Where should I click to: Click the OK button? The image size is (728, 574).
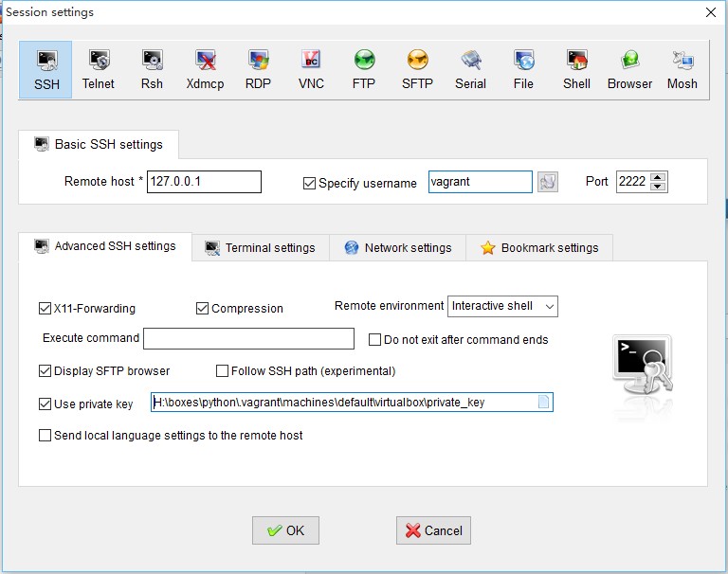click(285, 530)
